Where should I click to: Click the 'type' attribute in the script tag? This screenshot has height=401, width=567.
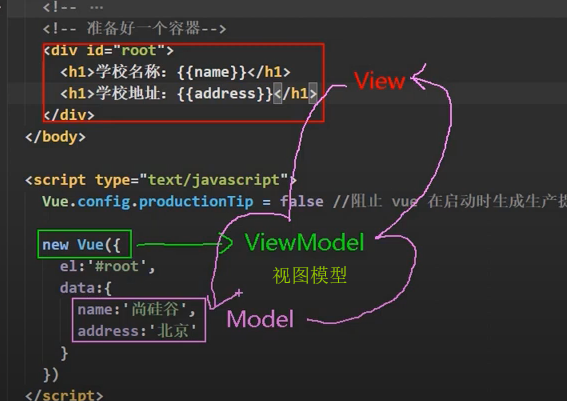112,180
